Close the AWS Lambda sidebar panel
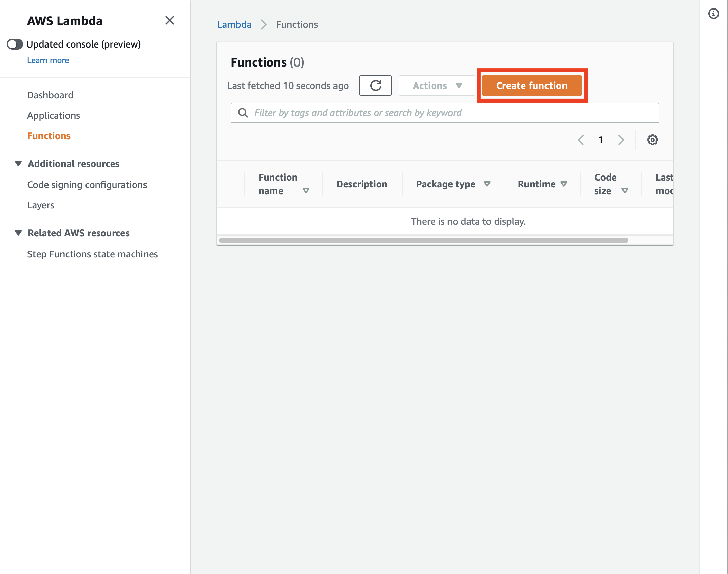The image size is (728, 574). (x=169, y=21)
